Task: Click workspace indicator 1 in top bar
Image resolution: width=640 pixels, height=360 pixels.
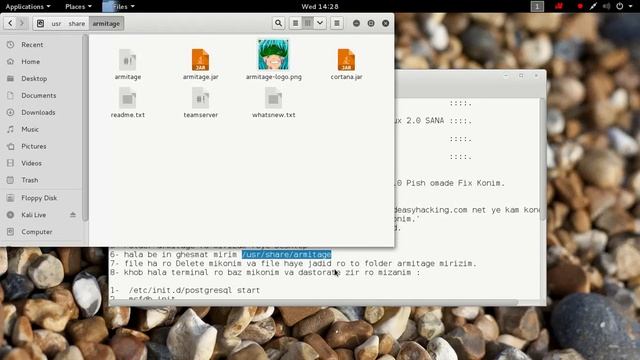Action: (x=537, y=7)
